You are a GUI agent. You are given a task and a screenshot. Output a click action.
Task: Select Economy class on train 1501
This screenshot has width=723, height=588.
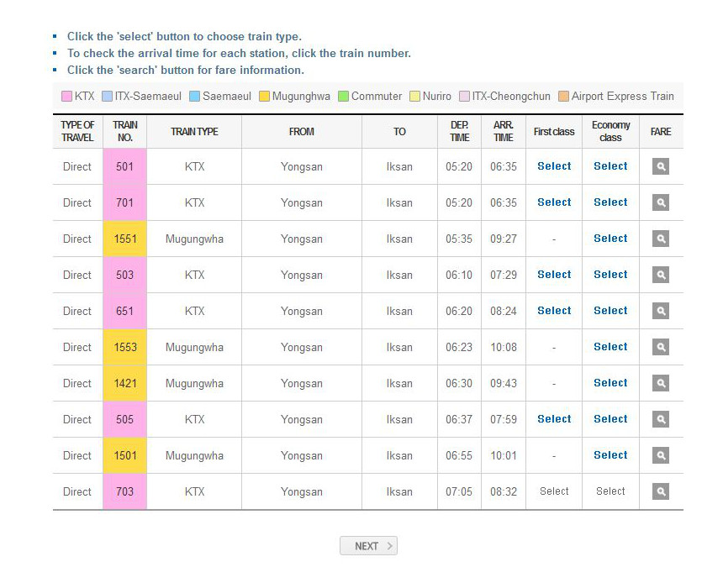[x=610, y=455]
